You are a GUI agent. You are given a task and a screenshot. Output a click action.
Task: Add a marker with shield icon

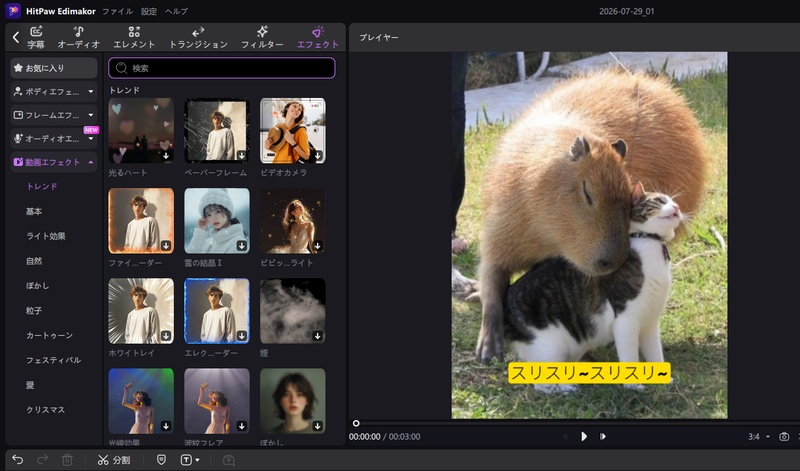pyautogui.click(x=161, y=460)
